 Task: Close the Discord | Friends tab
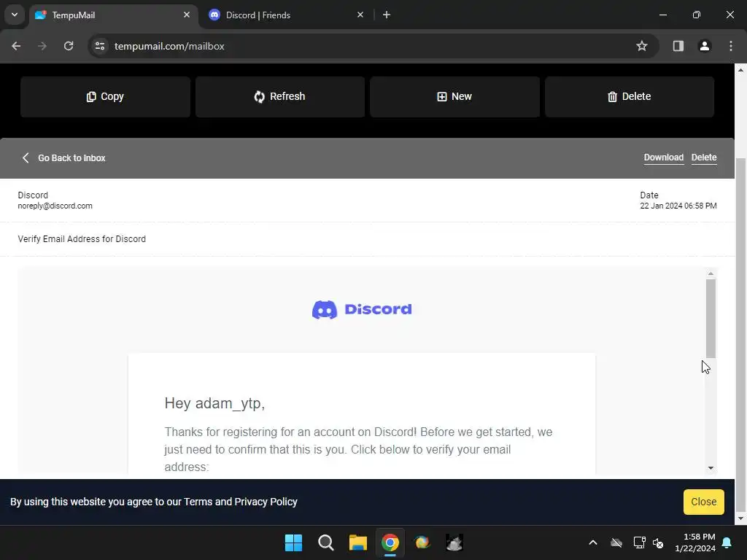360,15
